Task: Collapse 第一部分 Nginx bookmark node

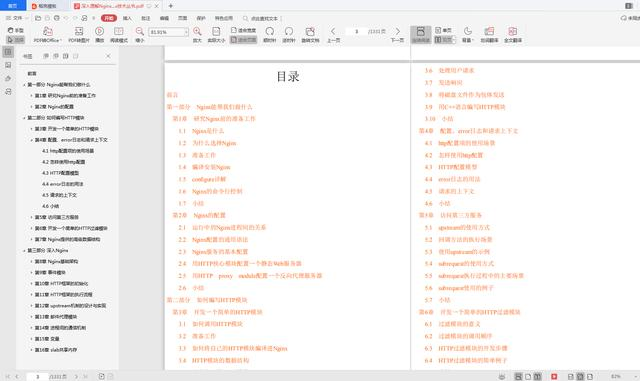Action: [x=24, y=85]
